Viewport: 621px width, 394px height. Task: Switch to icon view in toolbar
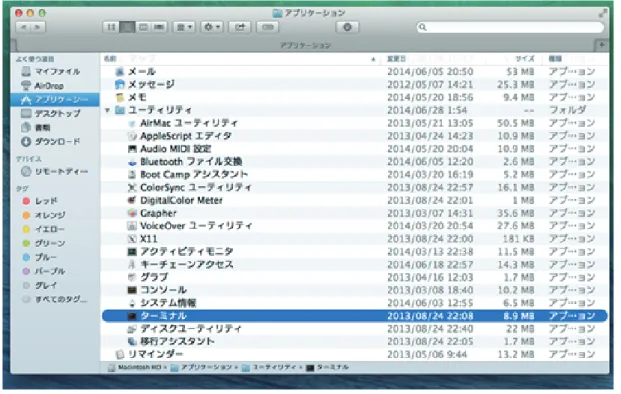click(x=111, y=27)
